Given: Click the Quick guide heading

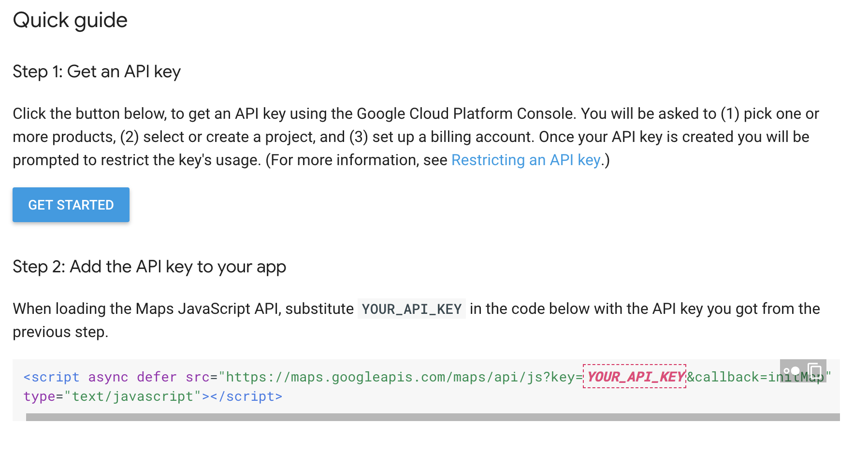Looking at the screenshot, I should pos(70,20).
